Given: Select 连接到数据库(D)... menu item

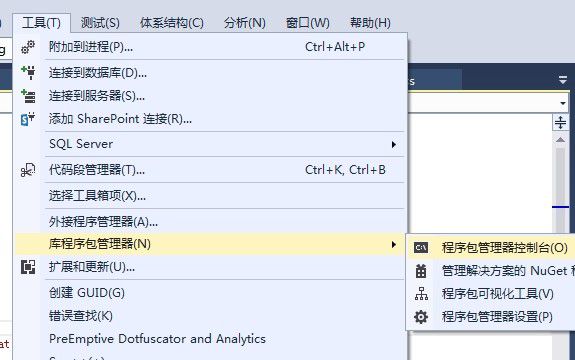Looking at the screenshot, I should (210, 73).
